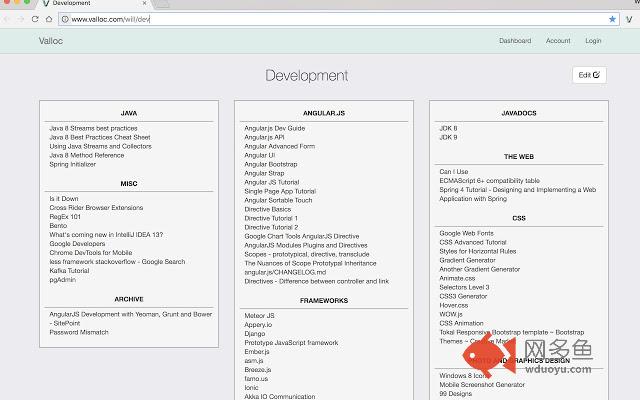Open angular.js/CHANGELOG.md link
Screen dimensions: 640x400
(x=285, y=272)
